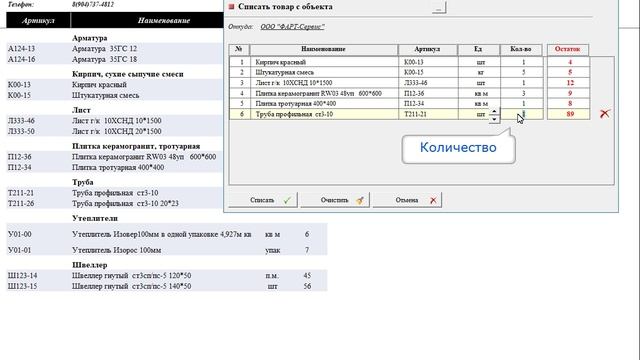Select Труба профильная ст3-10 20*23 item

tap(125, 203)
